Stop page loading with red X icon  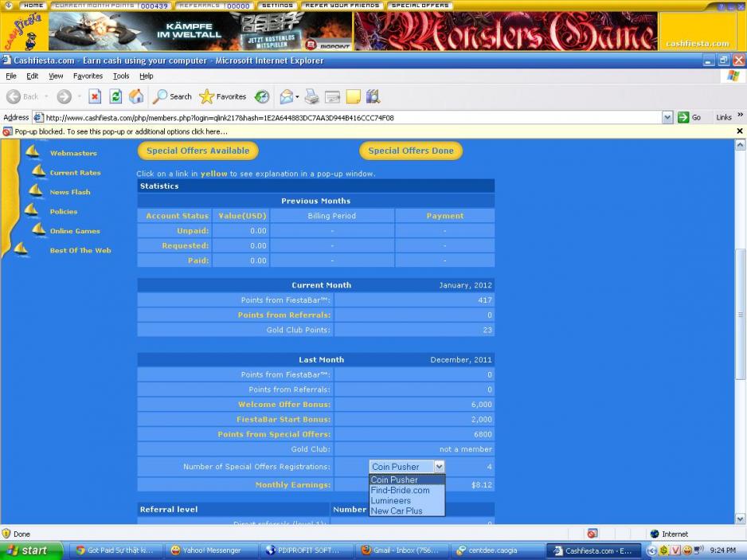(x=95, y=96)
